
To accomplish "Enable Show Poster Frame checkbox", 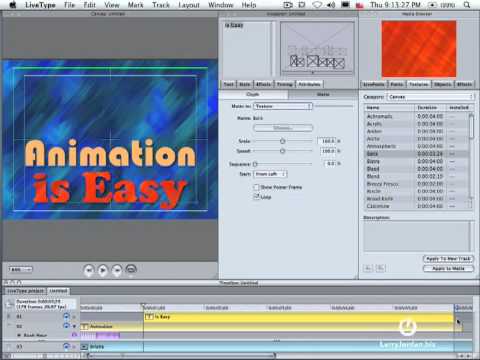I will [x=256, y=187].
